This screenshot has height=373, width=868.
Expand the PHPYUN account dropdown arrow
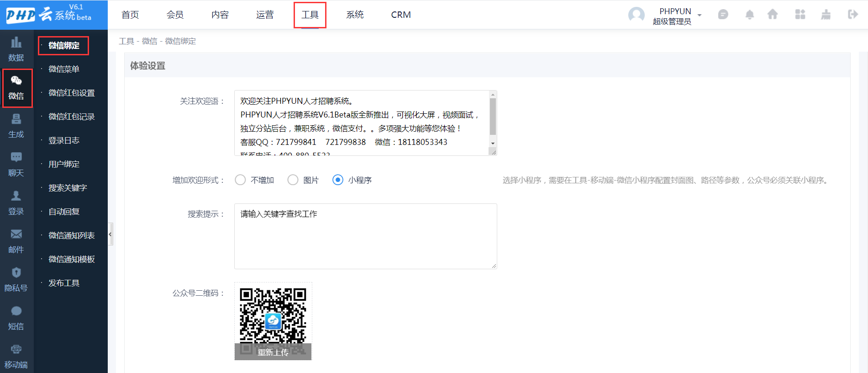click(700, 16)
